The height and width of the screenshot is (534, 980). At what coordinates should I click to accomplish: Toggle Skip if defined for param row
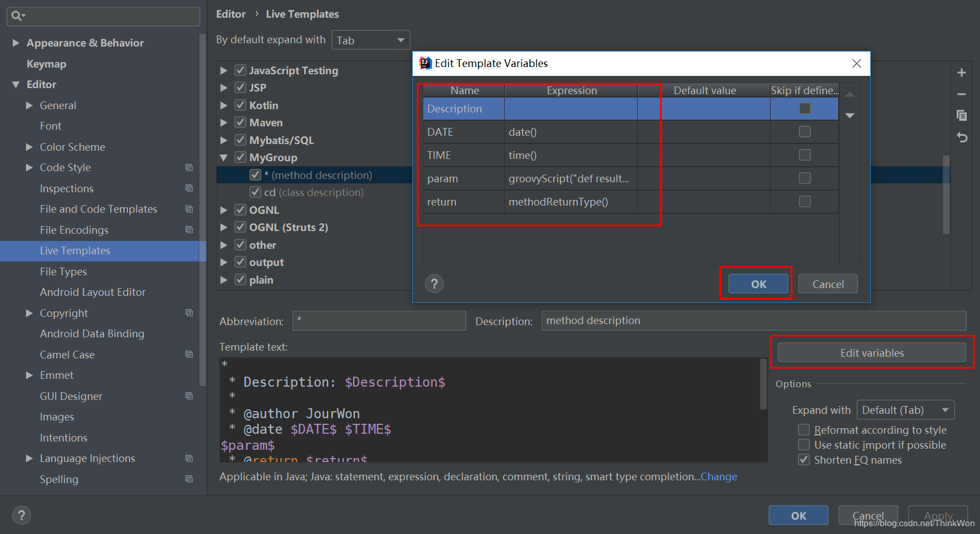pyautogui.click(x=805, y=178)
